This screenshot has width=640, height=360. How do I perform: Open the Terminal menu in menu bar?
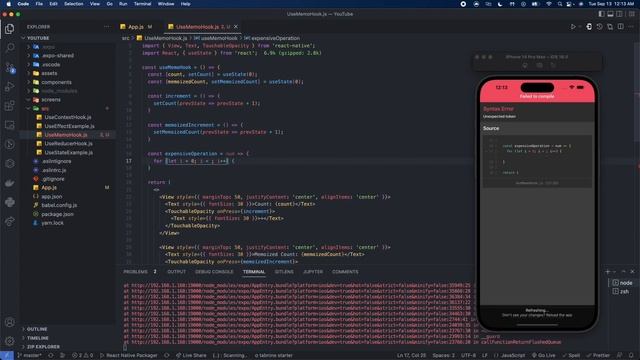142,4
